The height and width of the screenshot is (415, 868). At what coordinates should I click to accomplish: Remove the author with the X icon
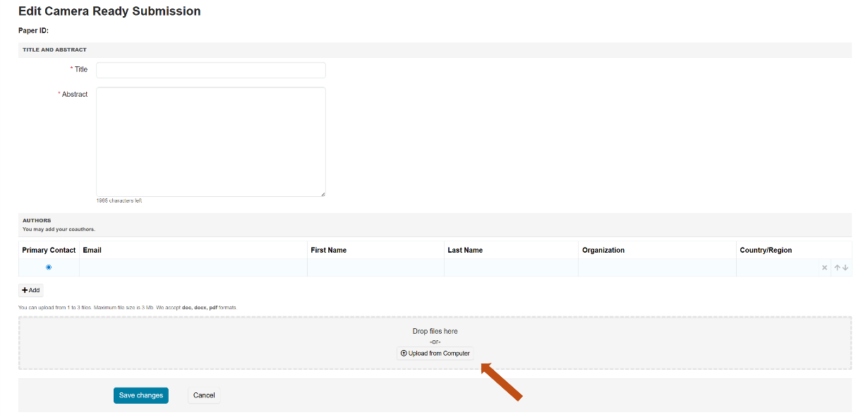(824, 268)
